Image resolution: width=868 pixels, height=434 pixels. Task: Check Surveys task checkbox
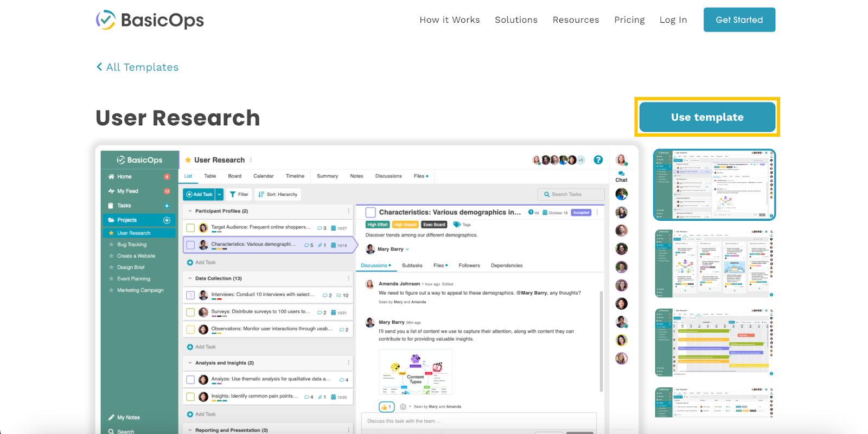(190, 312)
